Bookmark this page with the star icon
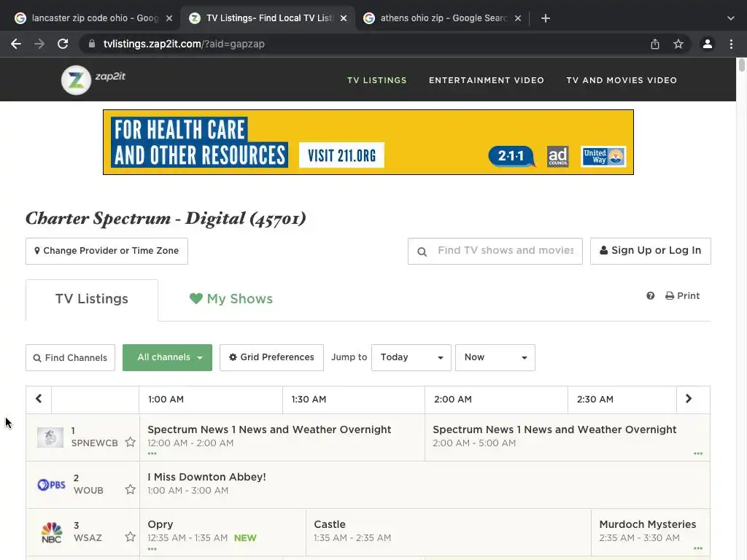The image size is (747, 560). [x=678, y=44]
